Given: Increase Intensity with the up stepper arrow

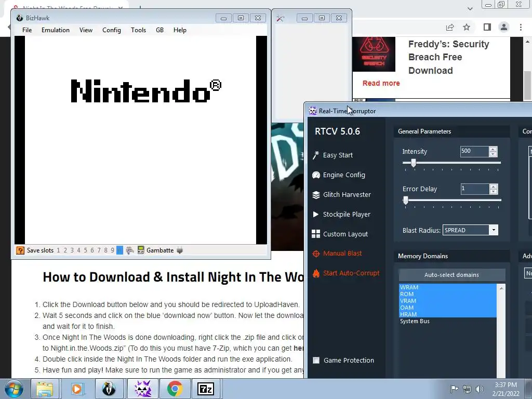Looking at the screenshot, I should 494,149.
